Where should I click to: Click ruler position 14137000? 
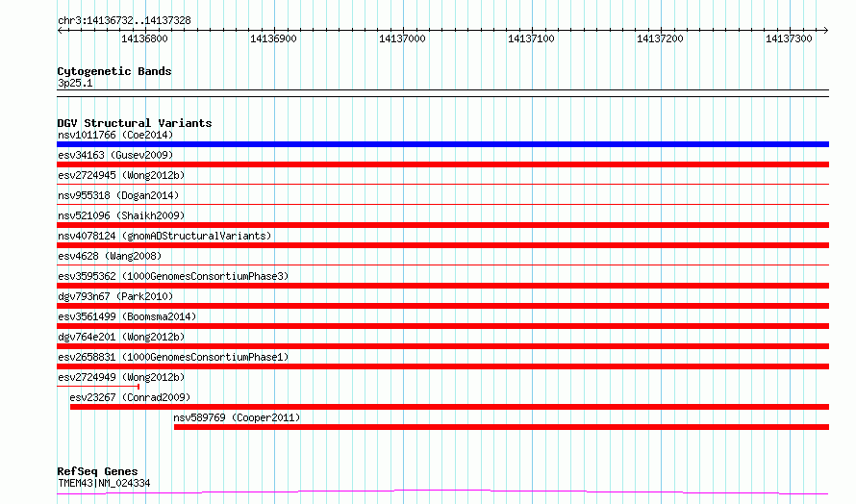point(402,38)
